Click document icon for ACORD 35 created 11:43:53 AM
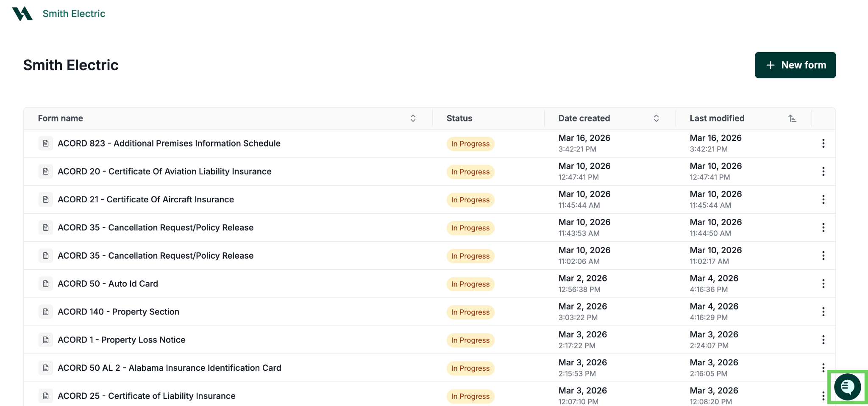Viewport: 868px width, 406px height. click(x=46, y=228)
